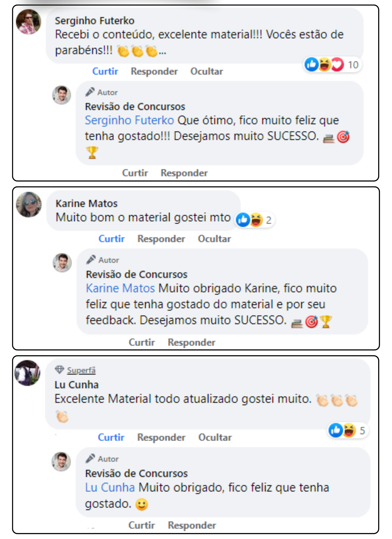Open Lu Cunha's profile avatar
This screenshot has height=539, width=392.
[x=27, y=373]
